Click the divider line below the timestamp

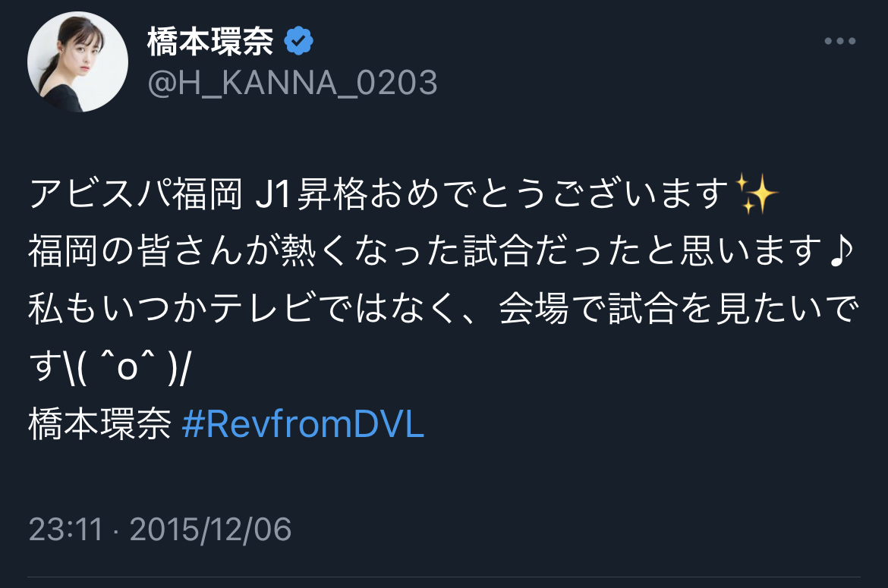(444, 577)
